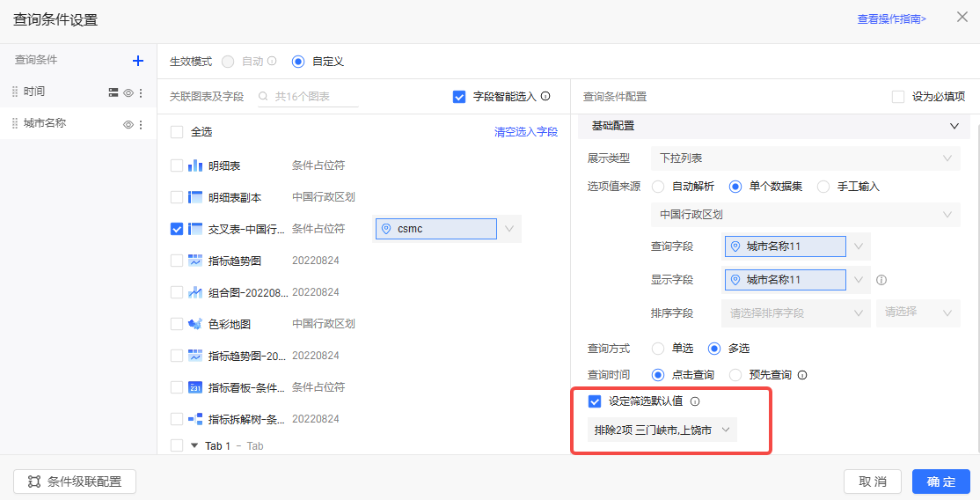Click the blue plus icon to add query condition
This screenshot has height=500, width=980.
[x=137, y=61]
